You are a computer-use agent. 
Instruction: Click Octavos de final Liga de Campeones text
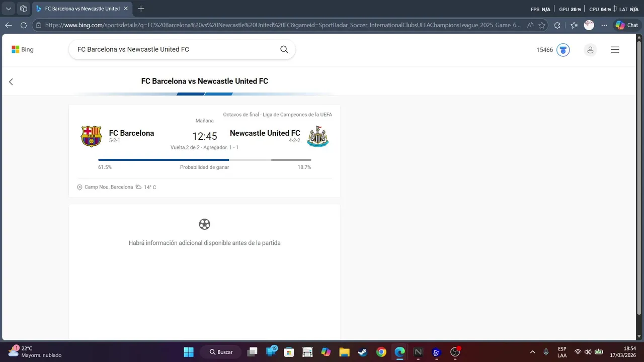click(278, 115)
